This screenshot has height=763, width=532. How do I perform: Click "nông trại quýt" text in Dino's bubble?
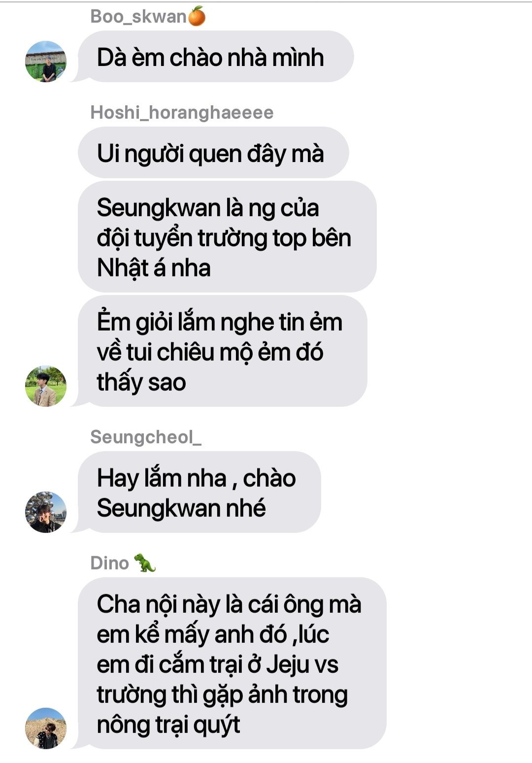(168, 725)
